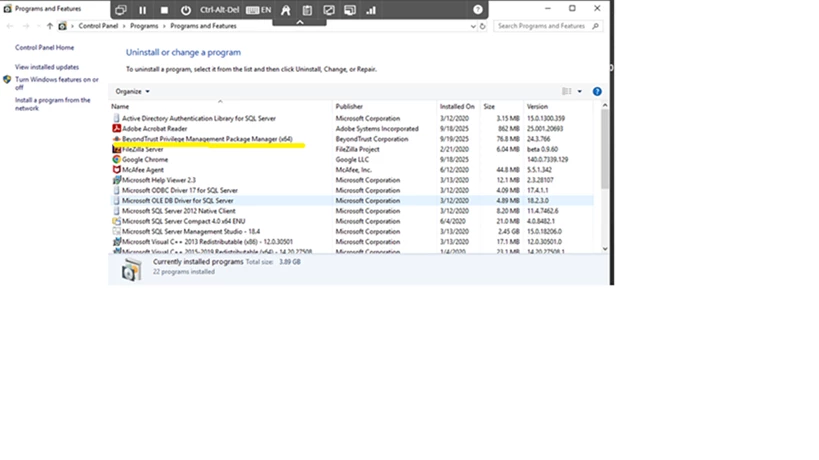
Task: Open Install a program from the network
Action: pos(52,104)
